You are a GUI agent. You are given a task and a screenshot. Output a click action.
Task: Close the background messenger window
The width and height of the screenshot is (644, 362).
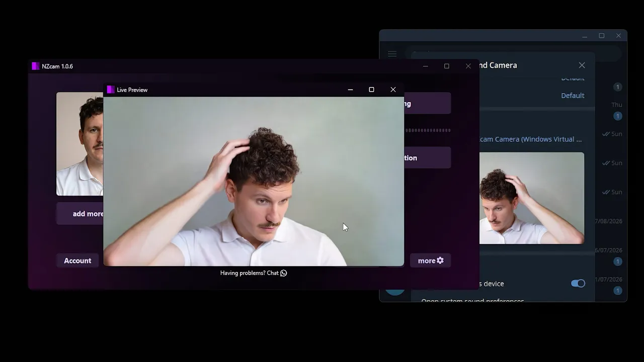pos(618,36)
